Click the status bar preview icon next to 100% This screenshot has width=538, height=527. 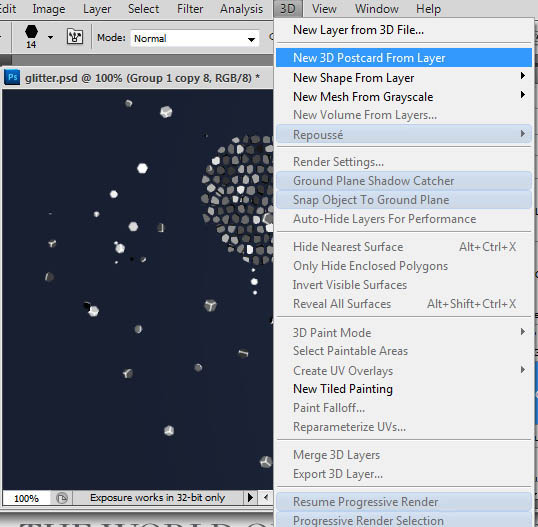point(62,498)
